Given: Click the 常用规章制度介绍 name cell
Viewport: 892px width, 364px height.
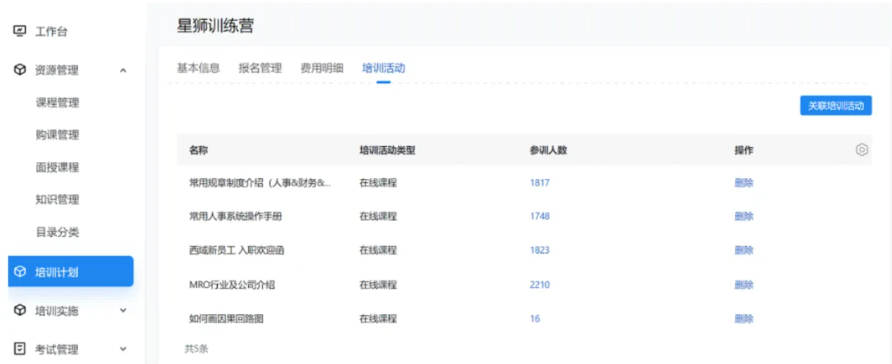Looking at the screenshot, I should coord(260,183).
